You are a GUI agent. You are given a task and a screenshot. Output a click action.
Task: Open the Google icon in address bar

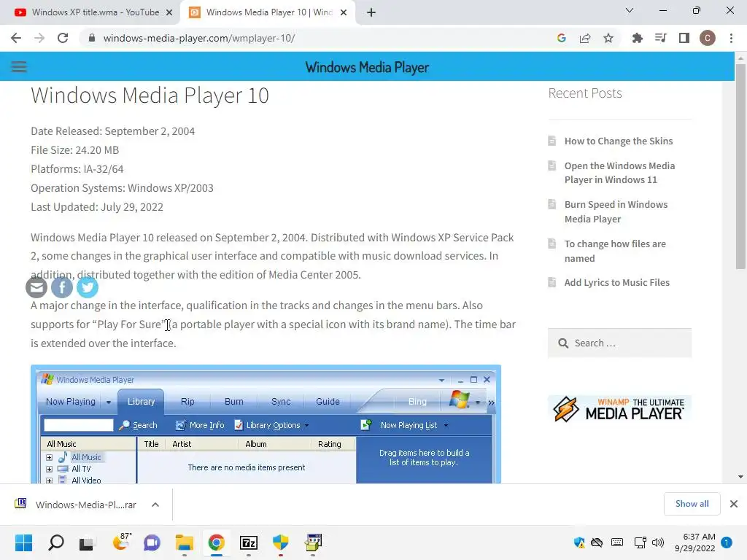[x=562, y=38]
